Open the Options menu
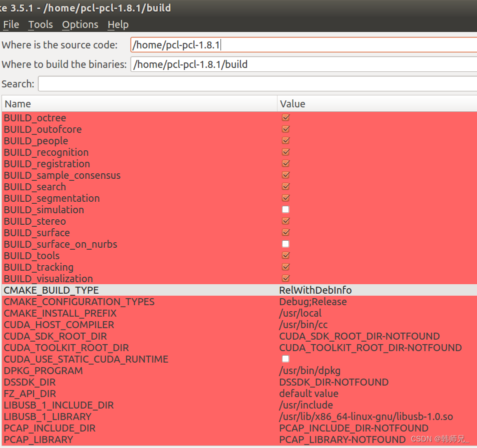477x448 pixels. click(80, 24)
